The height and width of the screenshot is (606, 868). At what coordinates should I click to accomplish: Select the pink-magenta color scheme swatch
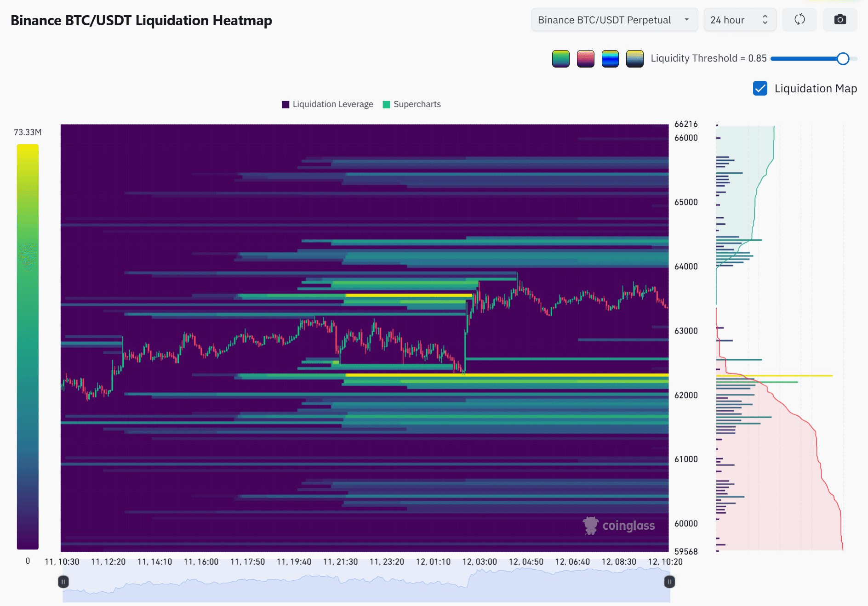[585, 59]
